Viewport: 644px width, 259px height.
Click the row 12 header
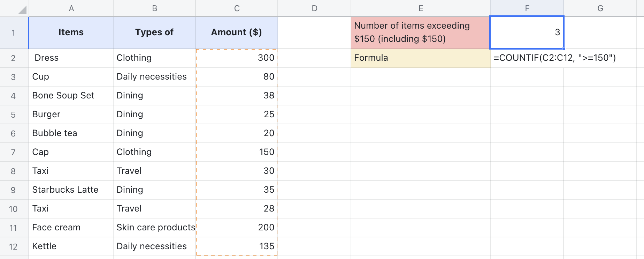point(14,246)
